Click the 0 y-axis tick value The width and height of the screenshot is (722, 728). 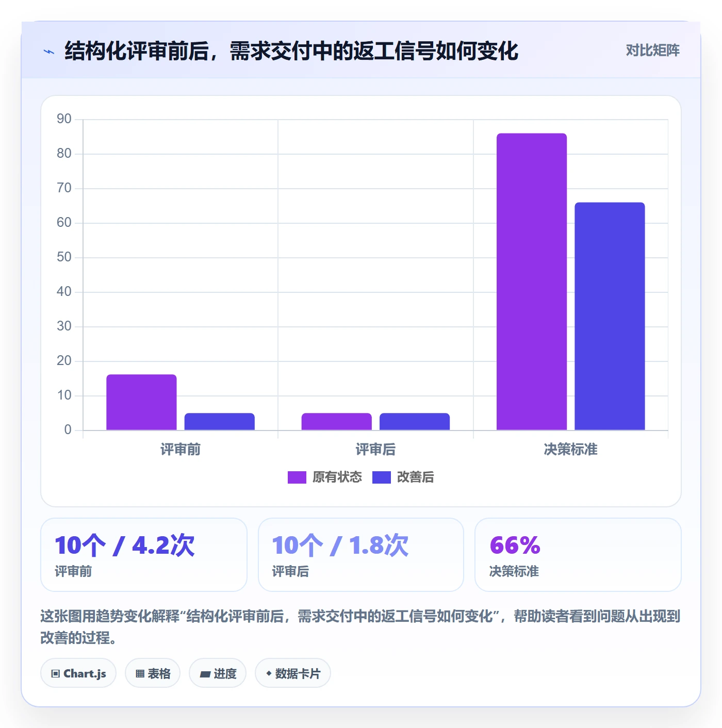pyautogui.click(x=68, y=430)
